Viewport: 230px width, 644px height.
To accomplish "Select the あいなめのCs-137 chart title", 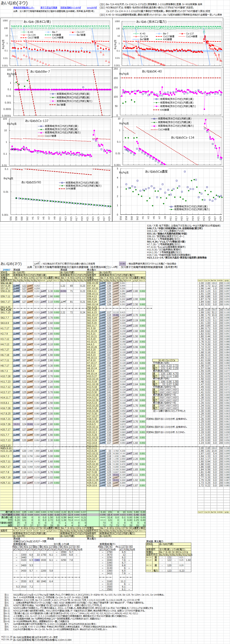I will (x=37, y=121).
